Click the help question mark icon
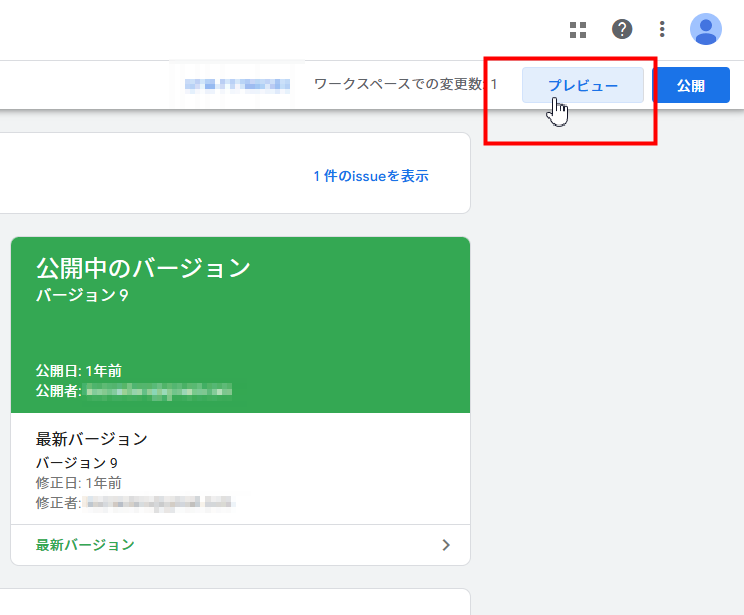Screen dimensions: 744x615 (622, 29)
